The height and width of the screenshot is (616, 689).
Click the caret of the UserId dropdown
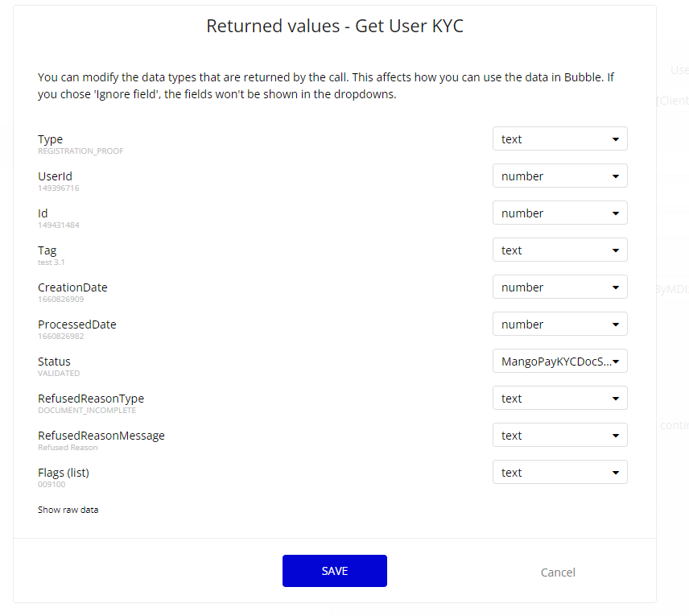(616, 176)
